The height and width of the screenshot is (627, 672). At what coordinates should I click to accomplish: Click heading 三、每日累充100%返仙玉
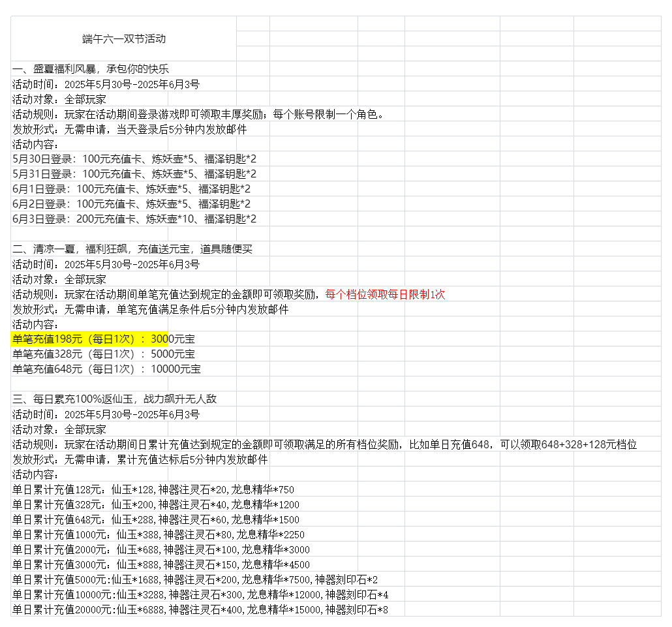coord(114,399)
